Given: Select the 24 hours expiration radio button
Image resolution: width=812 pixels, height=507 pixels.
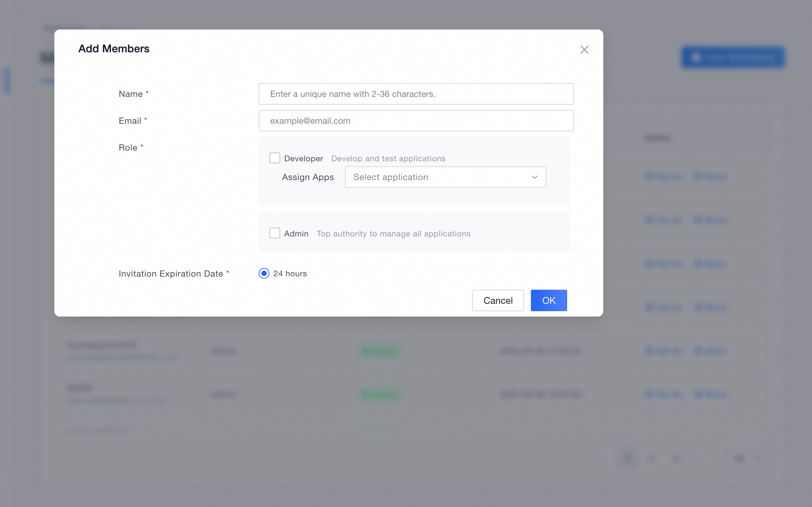Looking at the screenshot, I should pyautogui.click(x=264, y=274).
